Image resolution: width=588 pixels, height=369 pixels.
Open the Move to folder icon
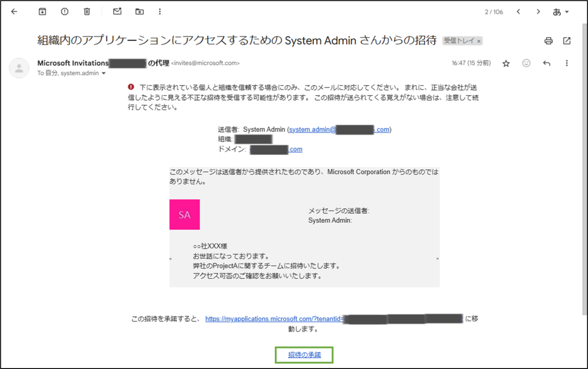pyautogui.click(x=140, y=12)
